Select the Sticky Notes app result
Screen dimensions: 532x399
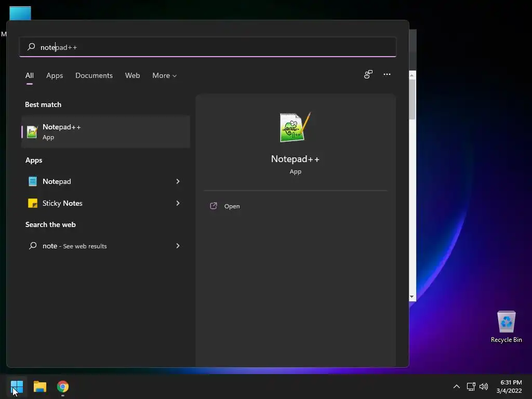point(105,203)
